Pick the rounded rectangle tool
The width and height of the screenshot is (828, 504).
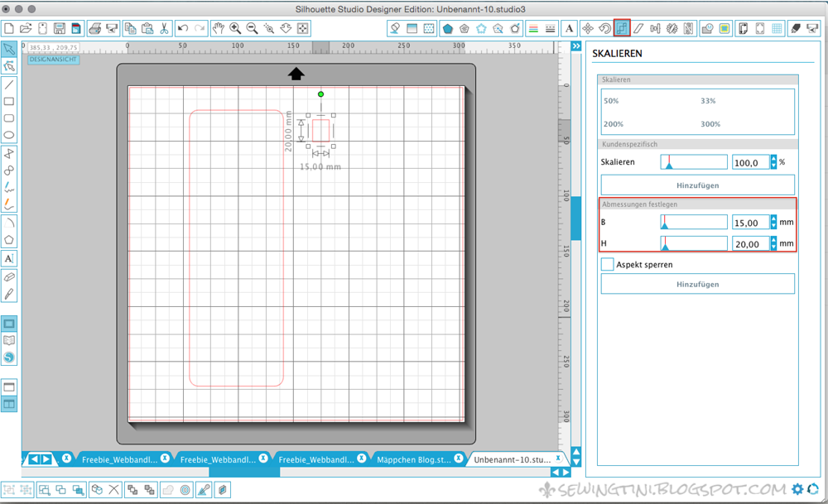pos(9,118)
